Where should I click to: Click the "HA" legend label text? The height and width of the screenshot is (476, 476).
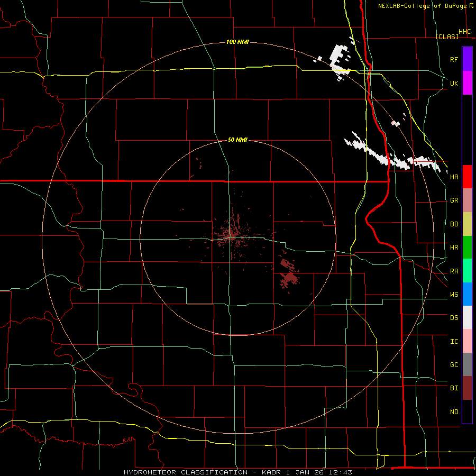[x=454, y=177]
